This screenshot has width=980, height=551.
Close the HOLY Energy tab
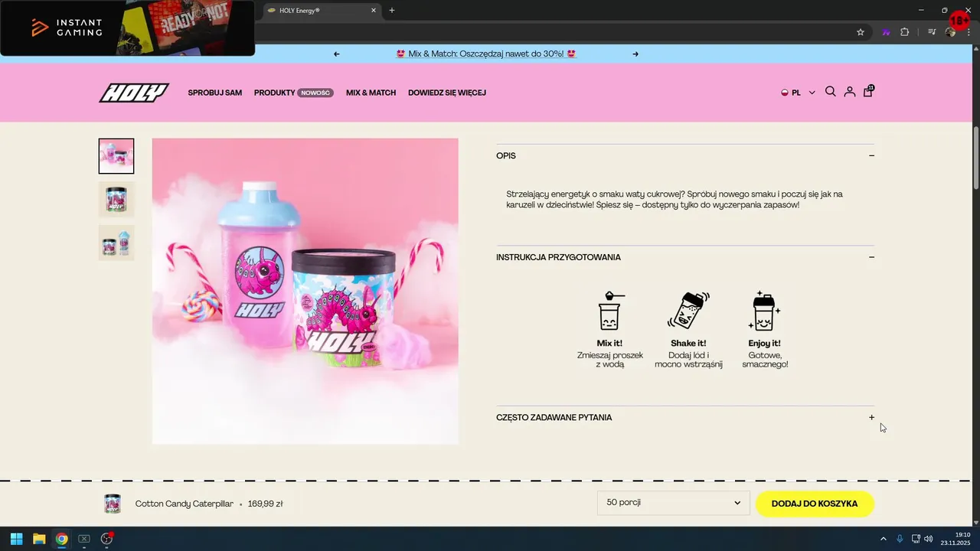tap(374, 11)
